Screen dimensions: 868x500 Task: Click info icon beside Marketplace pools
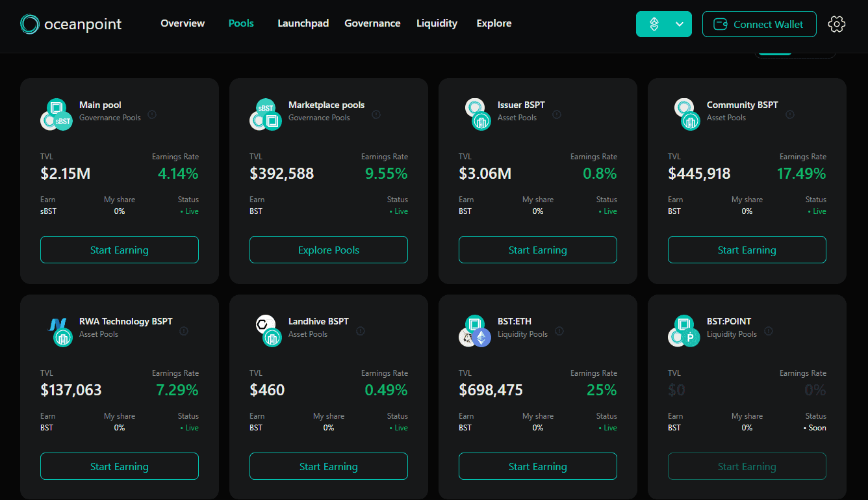[x=376, y=114]
